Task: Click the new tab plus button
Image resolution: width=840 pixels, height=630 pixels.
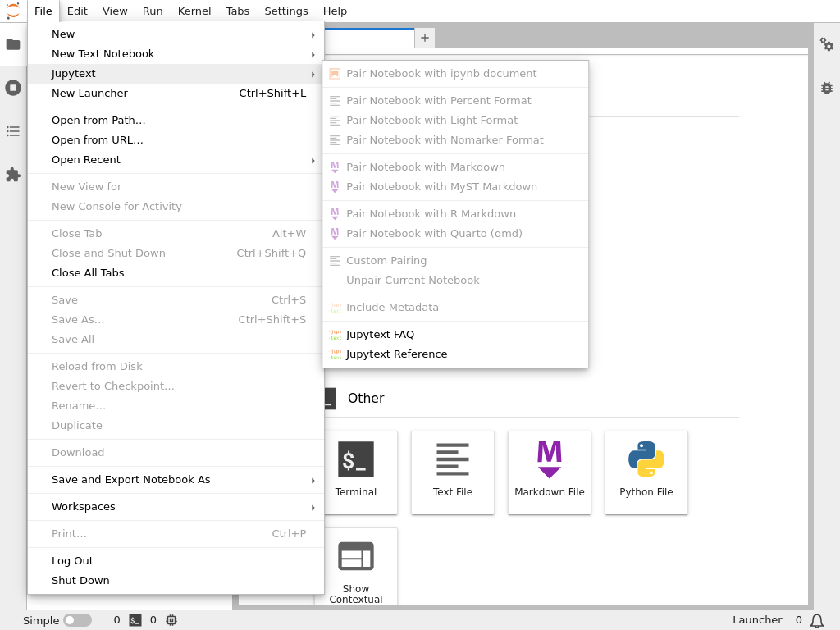Action: tap(425, 38)
